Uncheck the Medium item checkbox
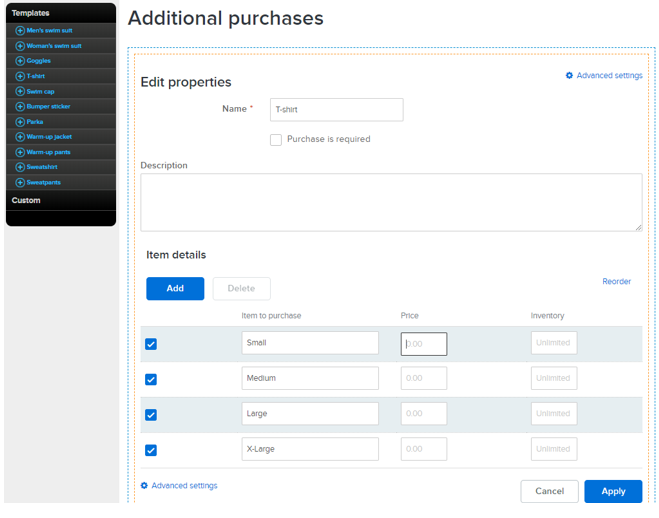659x518 pixels. pos(151,379)
